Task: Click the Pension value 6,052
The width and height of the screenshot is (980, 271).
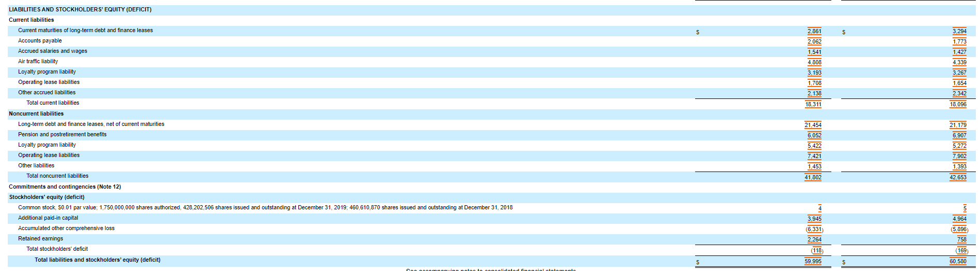Action: coord(814,135)
